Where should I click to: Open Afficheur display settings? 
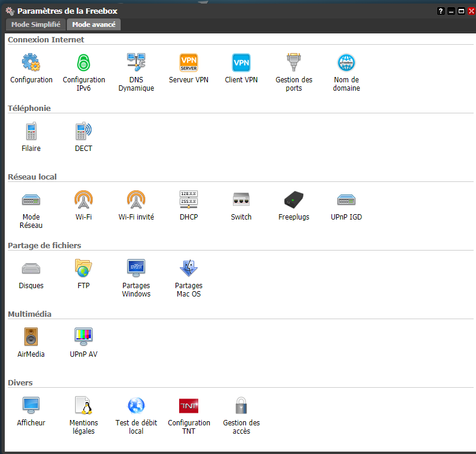(31, 406)
